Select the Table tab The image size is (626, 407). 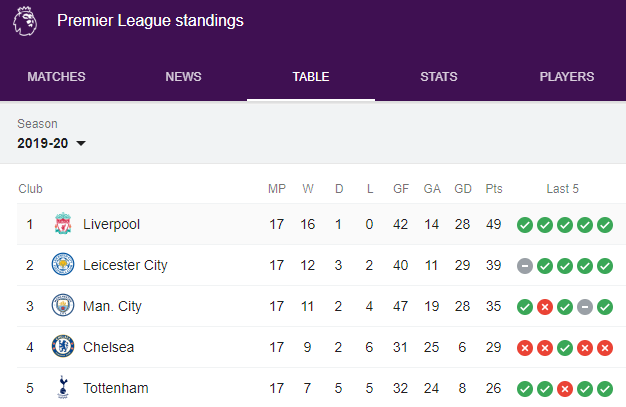[x=311, y=77]
